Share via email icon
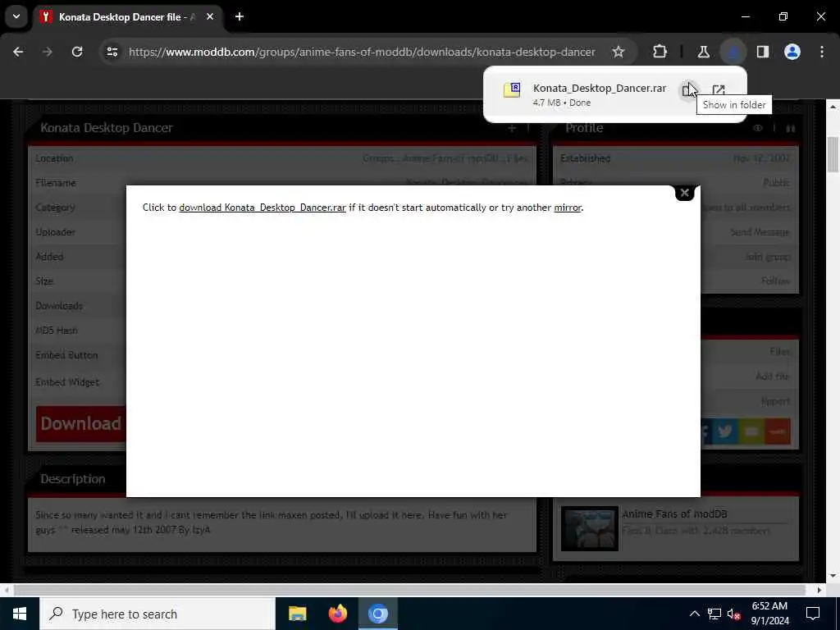840x630 pixels. [751, 431]
